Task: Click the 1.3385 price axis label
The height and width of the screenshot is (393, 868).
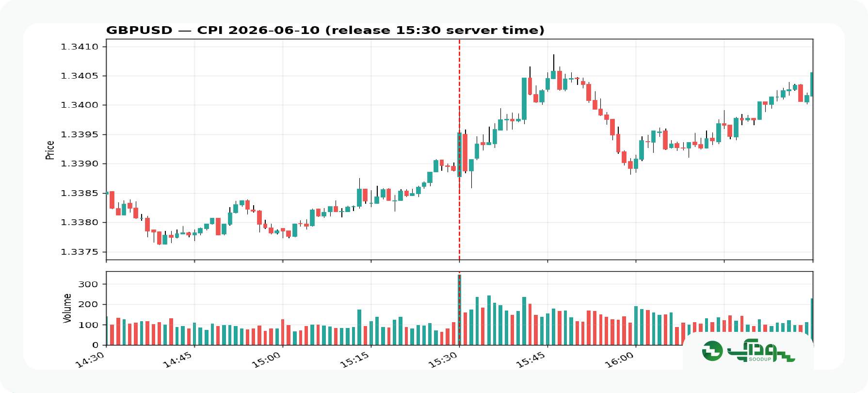Action: point(80,193)
